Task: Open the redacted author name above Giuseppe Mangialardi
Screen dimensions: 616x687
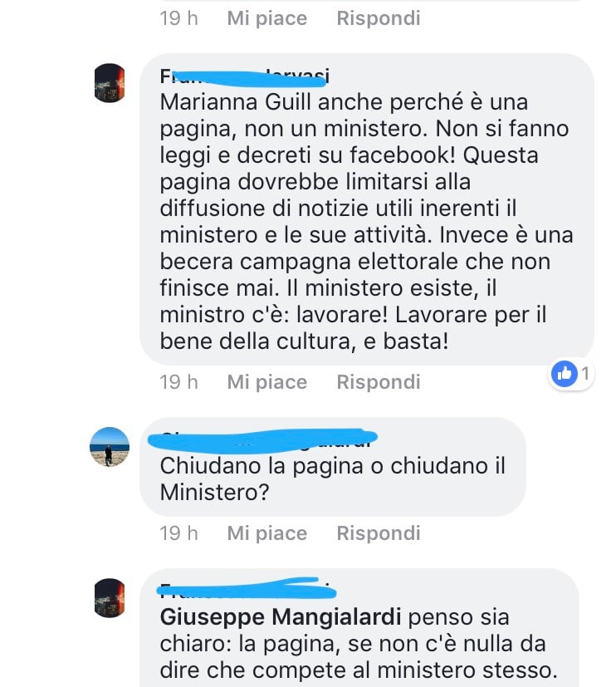Action: tap(247, 588)
